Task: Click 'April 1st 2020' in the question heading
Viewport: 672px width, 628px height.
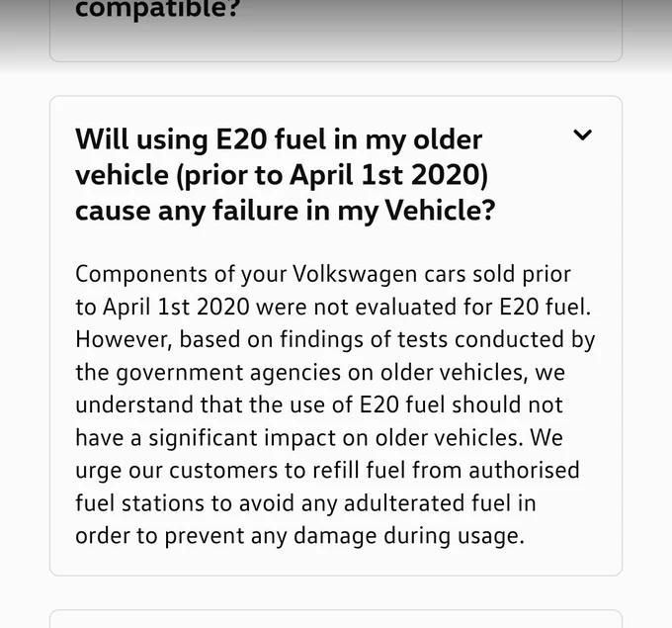Action: click(x=388, y=175)
